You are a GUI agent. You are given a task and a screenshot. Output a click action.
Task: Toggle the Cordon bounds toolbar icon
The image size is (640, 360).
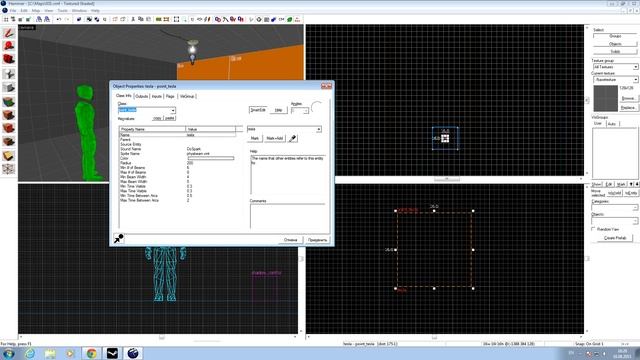tap(158, 19)
